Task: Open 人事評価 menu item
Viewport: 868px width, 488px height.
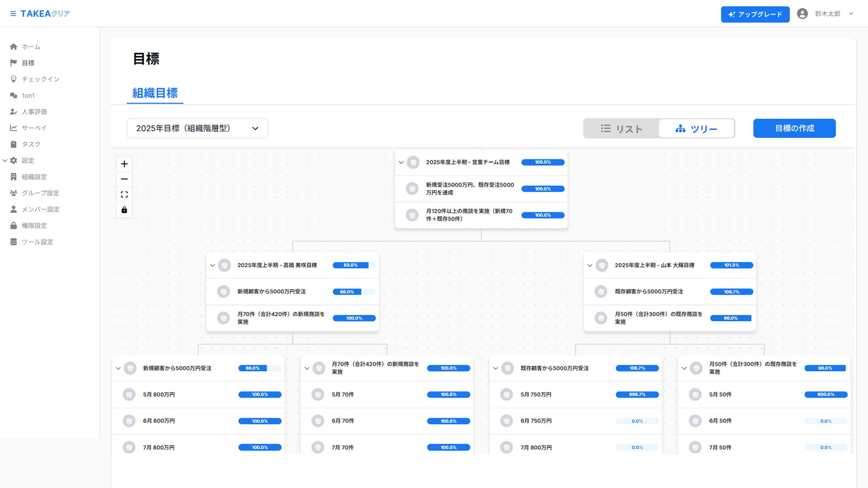Action: (34, 112)
